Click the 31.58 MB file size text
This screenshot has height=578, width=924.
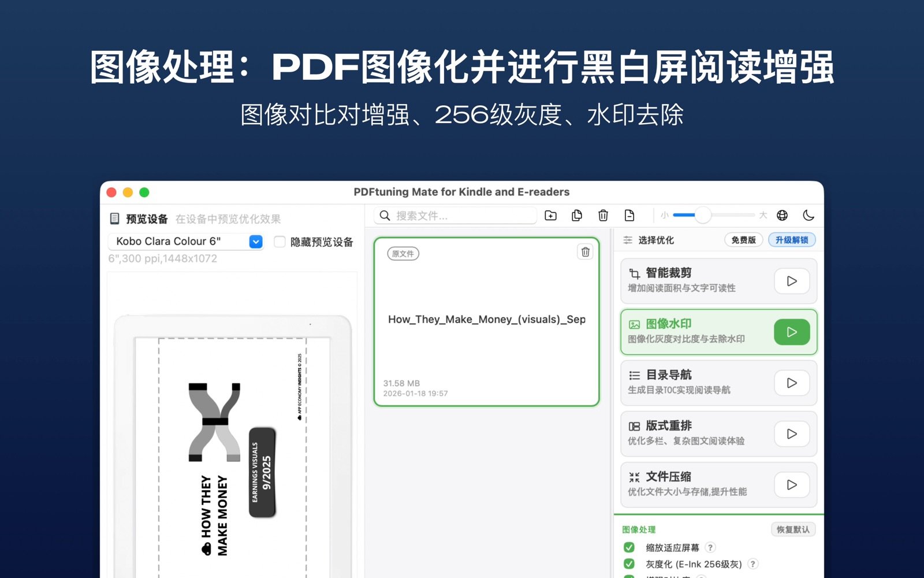coord(401,383)
